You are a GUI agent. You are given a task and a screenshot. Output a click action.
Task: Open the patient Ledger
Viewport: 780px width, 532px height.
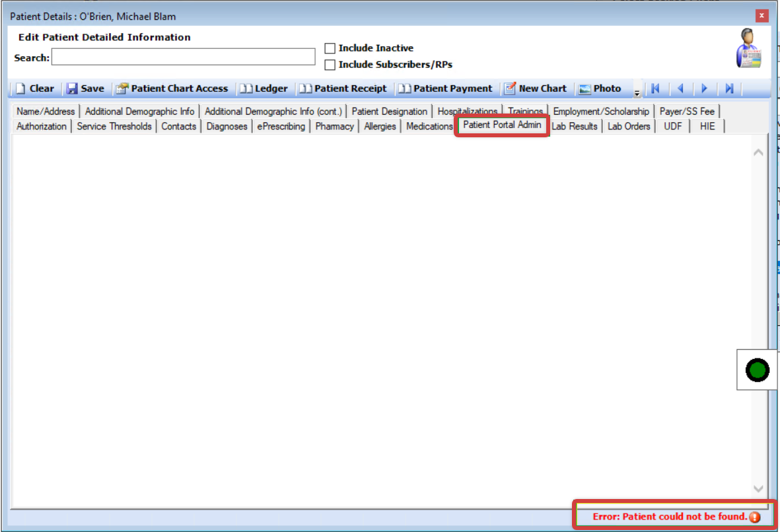(264, 88)
